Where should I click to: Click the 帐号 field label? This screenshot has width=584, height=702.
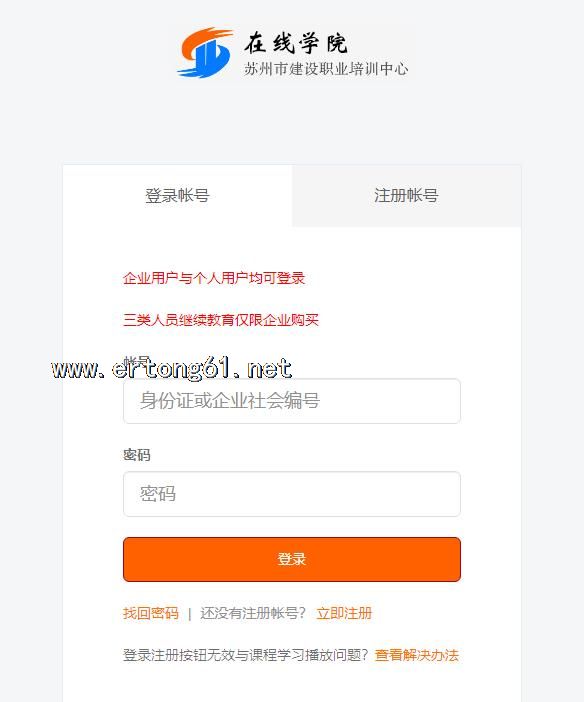137,361
